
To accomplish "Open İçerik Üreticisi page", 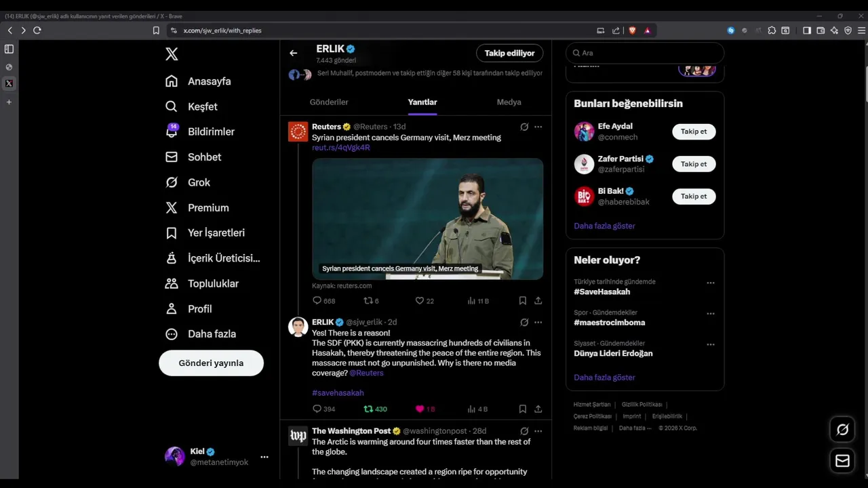I will (x=213, y=258).
